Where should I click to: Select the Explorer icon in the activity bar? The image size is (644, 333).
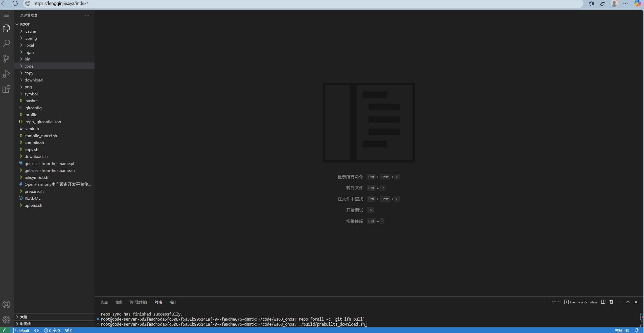tap(6, 28)
